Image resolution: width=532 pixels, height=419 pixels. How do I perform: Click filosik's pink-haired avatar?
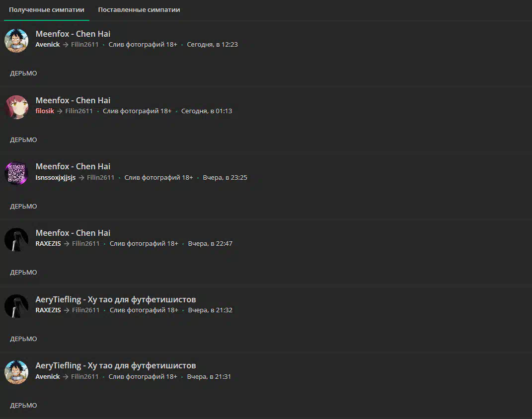pos(16,107)
